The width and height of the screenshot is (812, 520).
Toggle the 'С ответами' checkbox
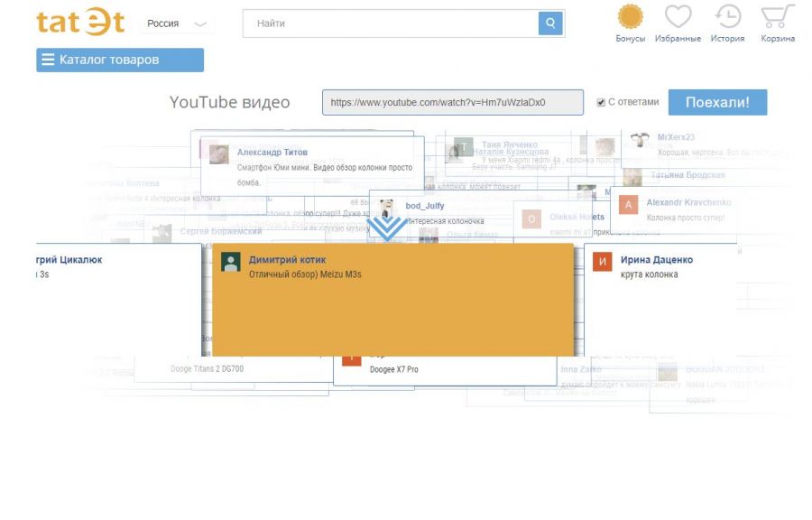click(602, 103)
